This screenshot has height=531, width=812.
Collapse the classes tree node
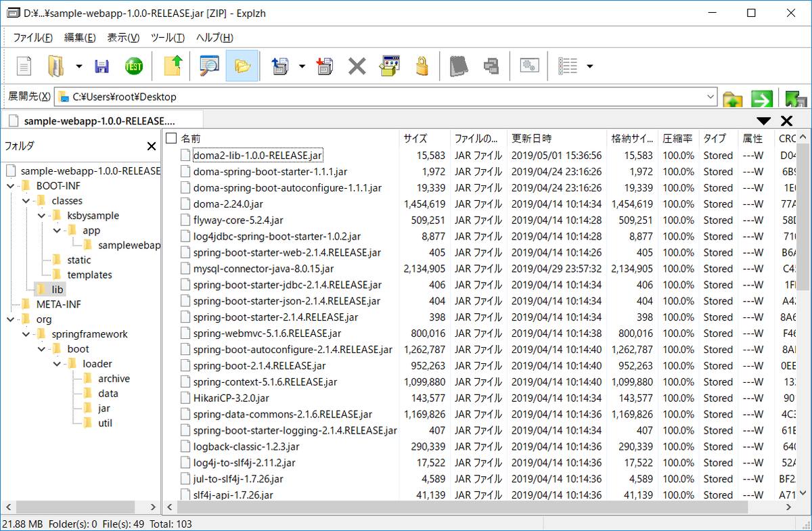click(26, 200)
